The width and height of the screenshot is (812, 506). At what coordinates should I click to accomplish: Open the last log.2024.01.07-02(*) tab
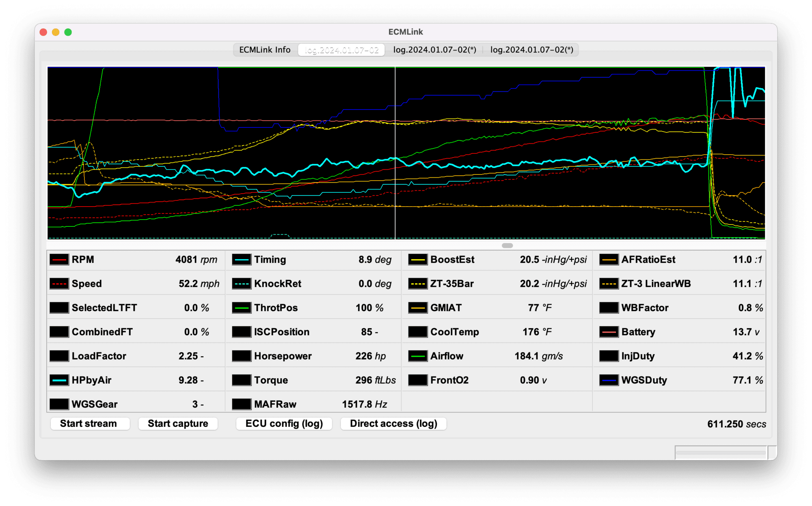[531, 50]
